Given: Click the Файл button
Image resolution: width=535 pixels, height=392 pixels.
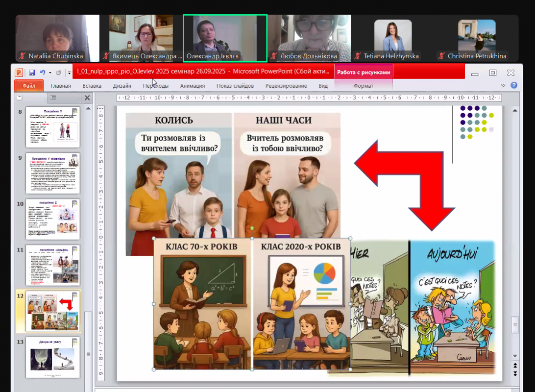Looking at the screenshot, I should pyautogui.click(x=28, y=86).
